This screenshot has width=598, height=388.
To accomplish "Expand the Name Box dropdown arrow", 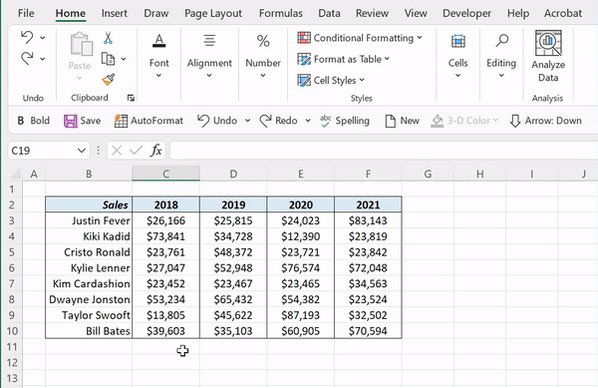I will pos(81,150).
